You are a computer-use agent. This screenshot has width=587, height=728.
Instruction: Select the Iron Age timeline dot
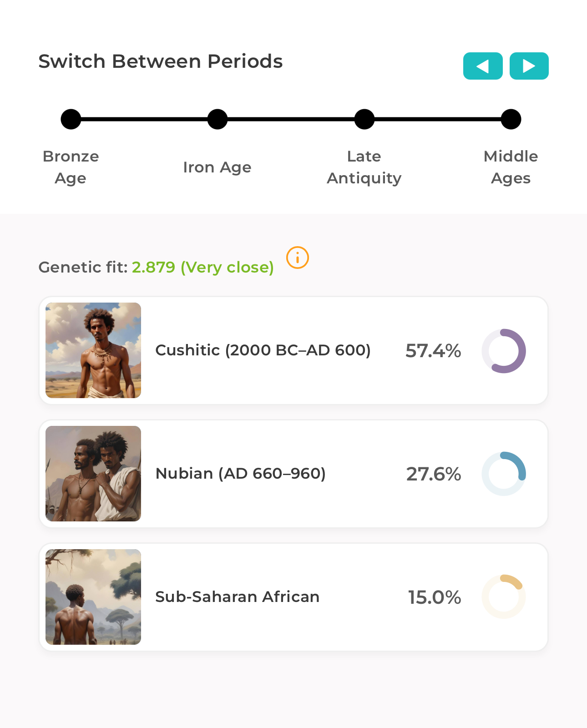point(218,119)
